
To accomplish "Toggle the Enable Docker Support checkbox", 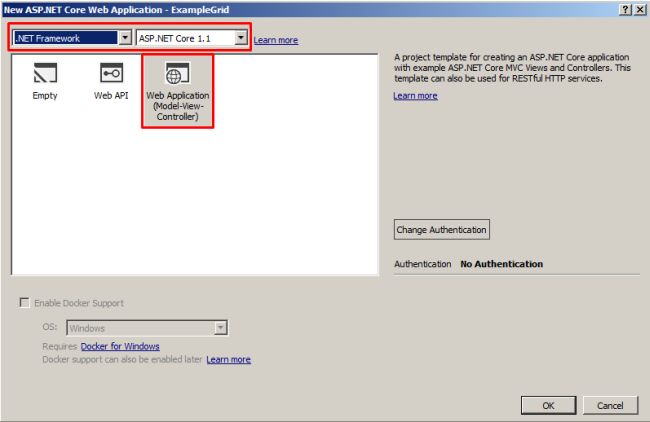I will point(24,303).
